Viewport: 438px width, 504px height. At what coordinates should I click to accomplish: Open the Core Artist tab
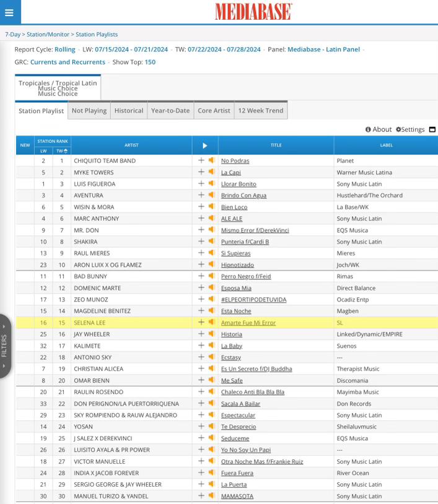pyautogui.click(x=214, y=111)
